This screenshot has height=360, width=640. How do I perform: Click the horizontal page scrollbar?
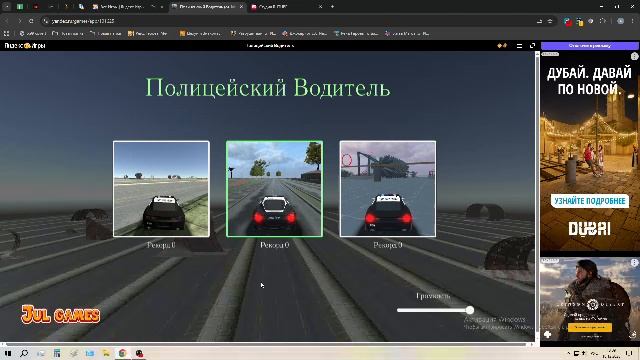266,345
